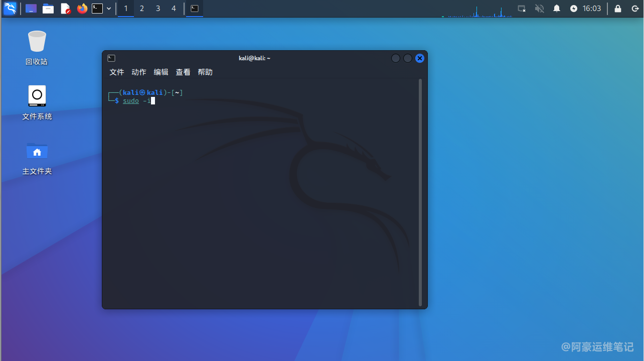Click the power manager lightning icon
This screenshot has height=361, width=644.
click(574, 9)
